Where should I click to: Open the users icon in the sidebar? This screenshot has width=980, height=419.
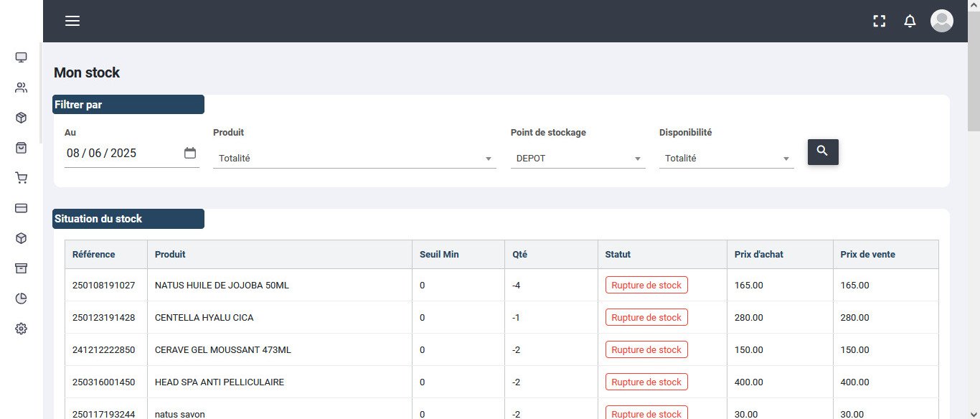pyautogui.click(x=22, y=88)
